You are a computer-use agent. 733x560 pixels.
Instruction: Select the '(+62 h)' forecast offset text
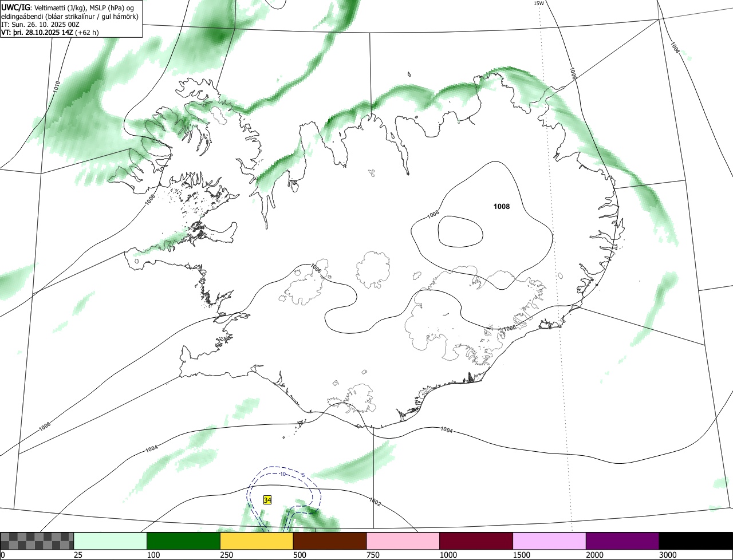87,33
